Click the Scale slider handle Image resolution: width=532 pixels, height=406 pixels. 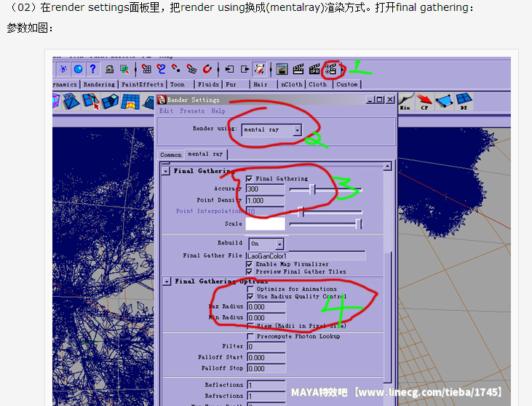click(359, 224)
